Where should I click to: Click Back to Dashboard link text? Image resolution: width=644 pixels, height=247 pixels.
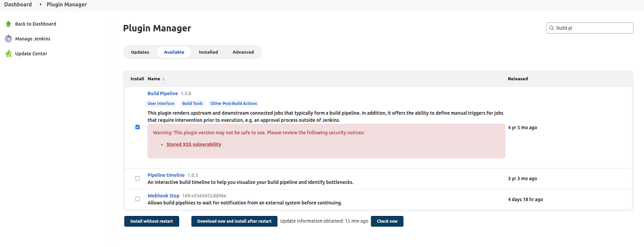point(36,24)
